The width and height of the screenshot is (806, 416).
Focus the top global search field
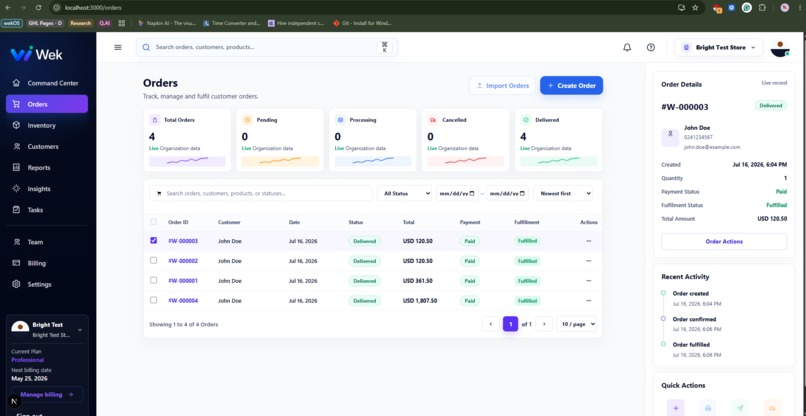point(267,47)
